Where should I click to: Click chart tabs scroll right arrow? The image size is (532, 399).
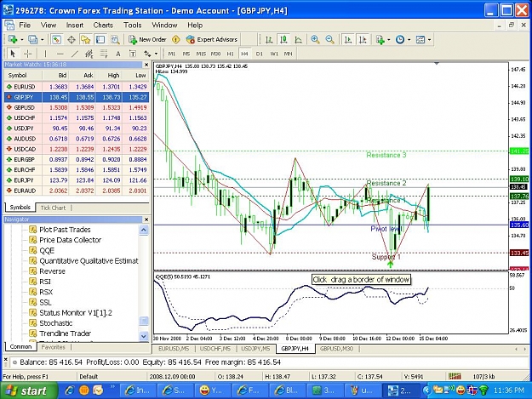[x=525, y=349]
